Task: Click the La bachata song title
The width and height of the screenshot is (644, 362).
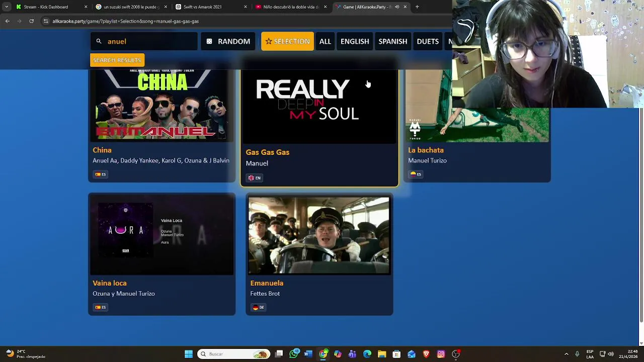Action: [426, 150]
